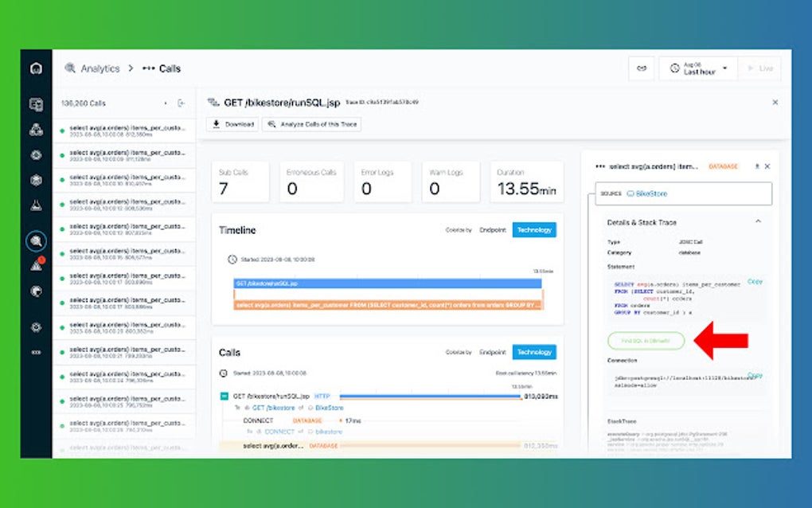Click the Download button
The image size is (812, 508).
[x=232, y=124]
